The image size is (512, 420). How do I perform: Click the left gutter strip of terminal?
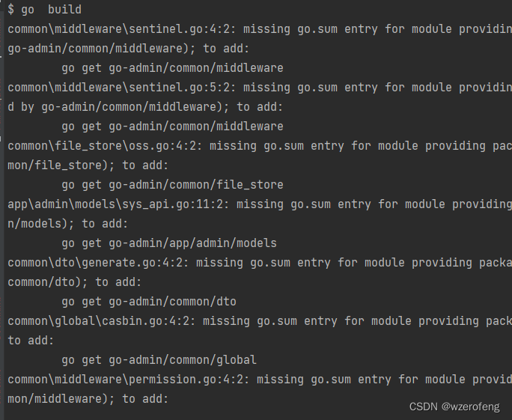coord(1,210)
